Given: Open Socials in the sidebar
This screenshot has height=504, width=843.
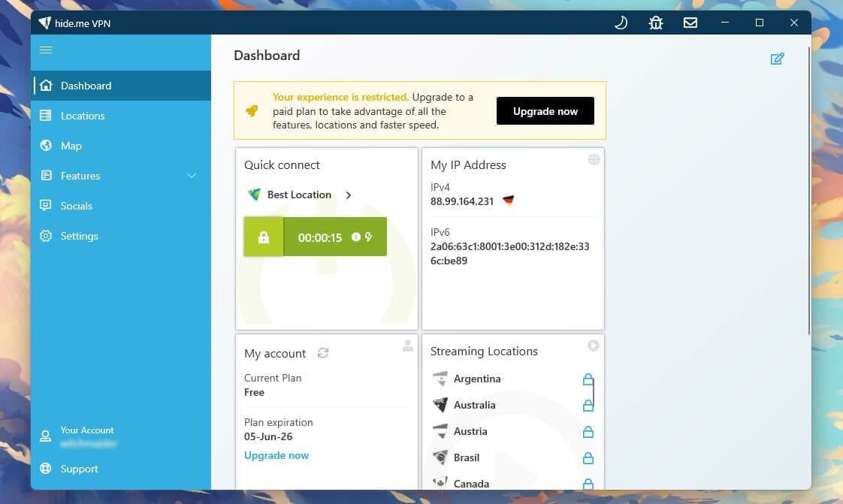Looking at the screenshot, I should (x=121, y=206).
